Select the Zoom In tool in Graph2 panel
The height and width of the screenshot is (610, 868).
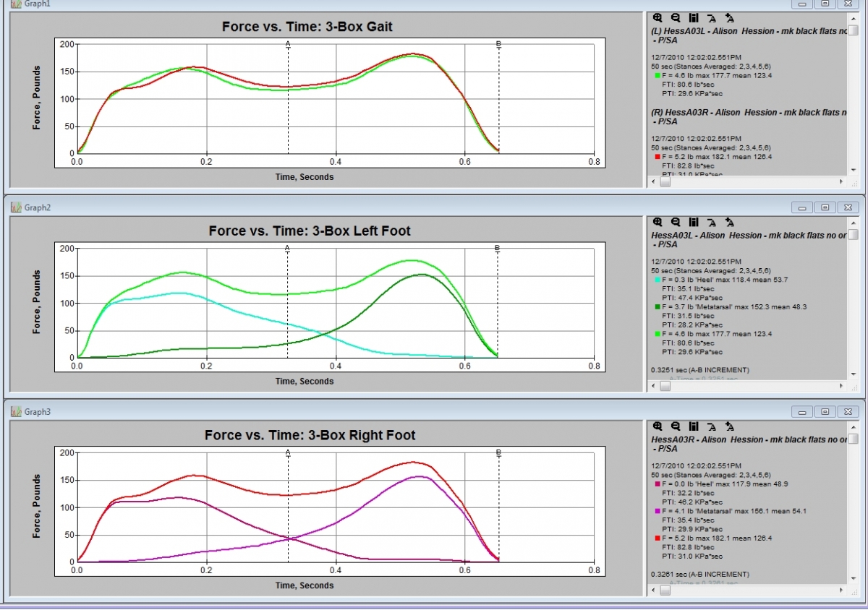pos(657,223)
